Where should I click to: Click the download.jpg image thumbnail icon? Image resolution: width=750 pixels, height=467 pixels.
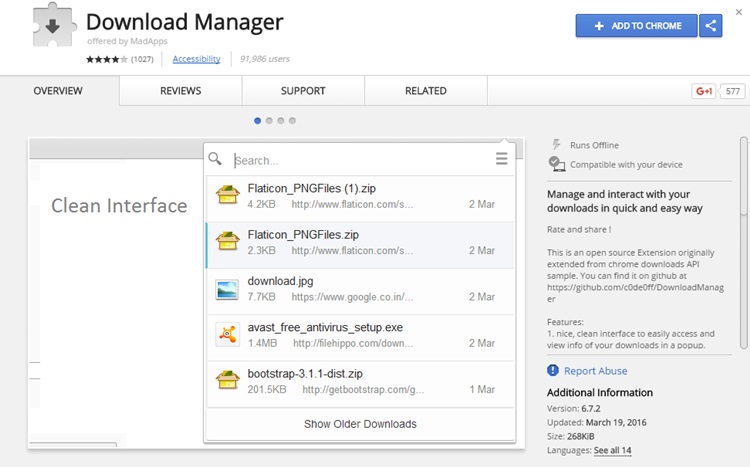pyautogui.click(x=227, y=289)
